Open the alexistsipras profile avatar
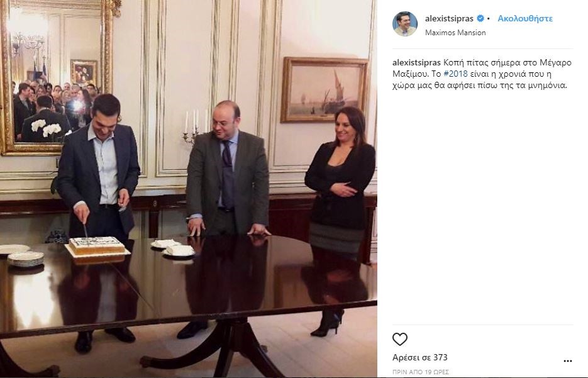 pos(405,24)
